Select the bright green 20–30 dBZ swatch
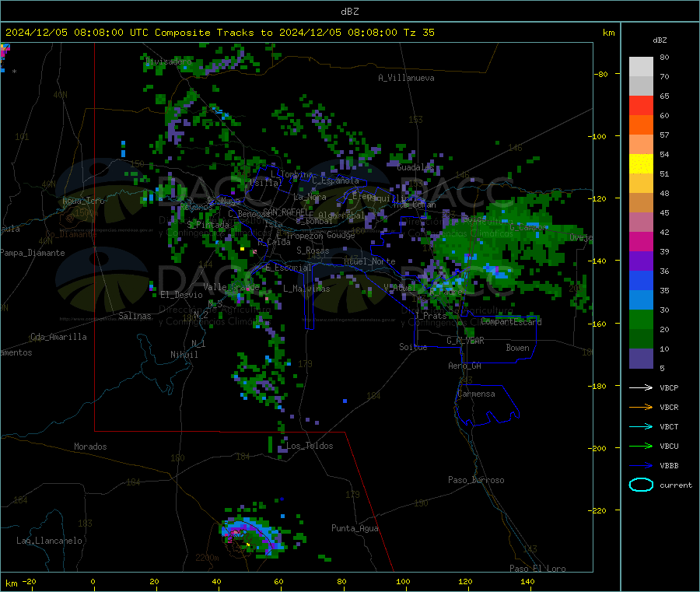Image resolution: width=700 pixels, height=592 pixels. point(641,319)
